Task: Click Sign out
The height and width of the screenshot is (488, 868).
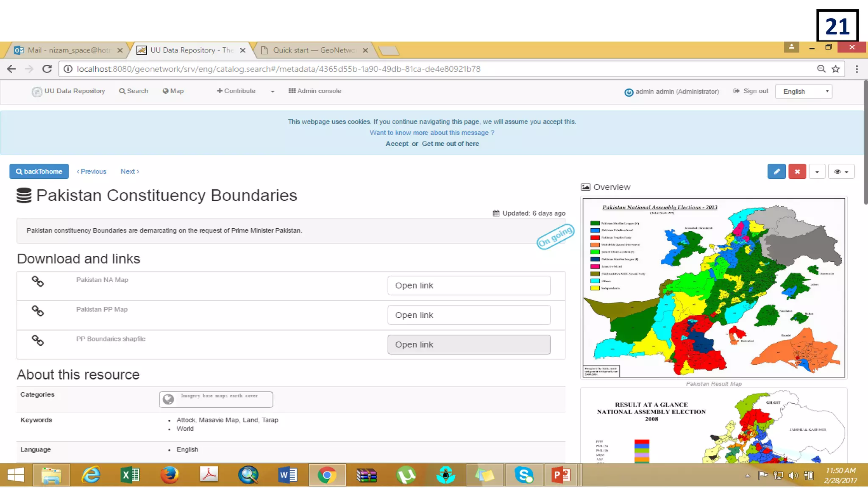Action: pyautogui.click(x=751, y=91)
